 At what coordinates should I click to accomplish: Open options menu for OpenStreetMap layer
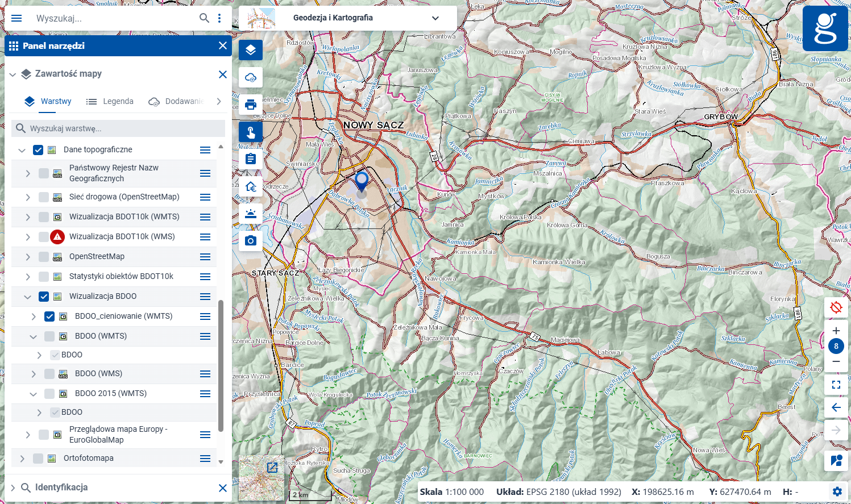tap(205, 257)
